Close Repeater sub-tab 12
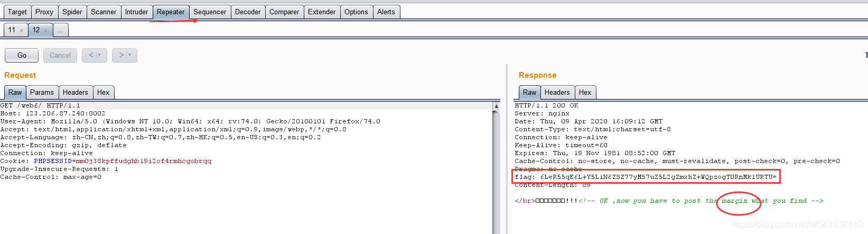The image size is (868, 234). click(45, 31)
